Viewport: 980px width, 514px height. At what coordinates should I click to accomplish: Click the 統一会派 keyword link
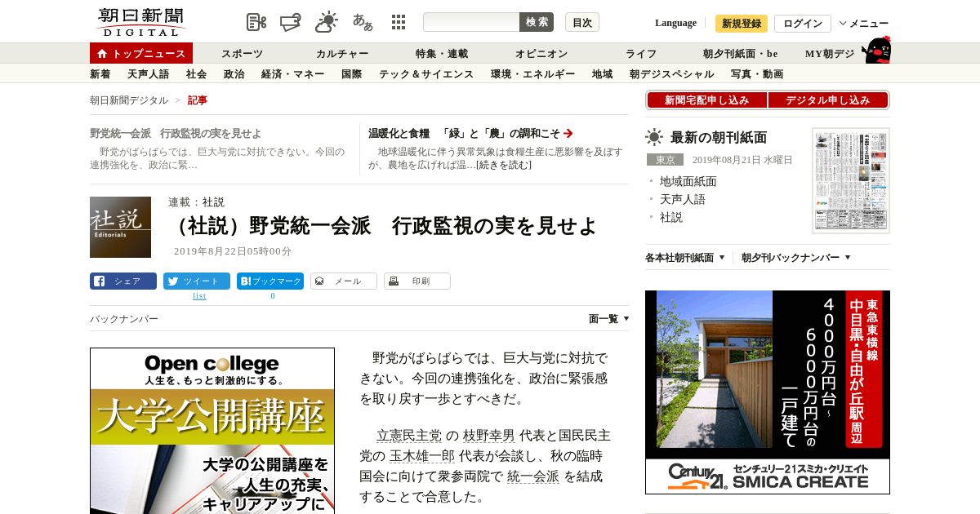tap(533, 477)
